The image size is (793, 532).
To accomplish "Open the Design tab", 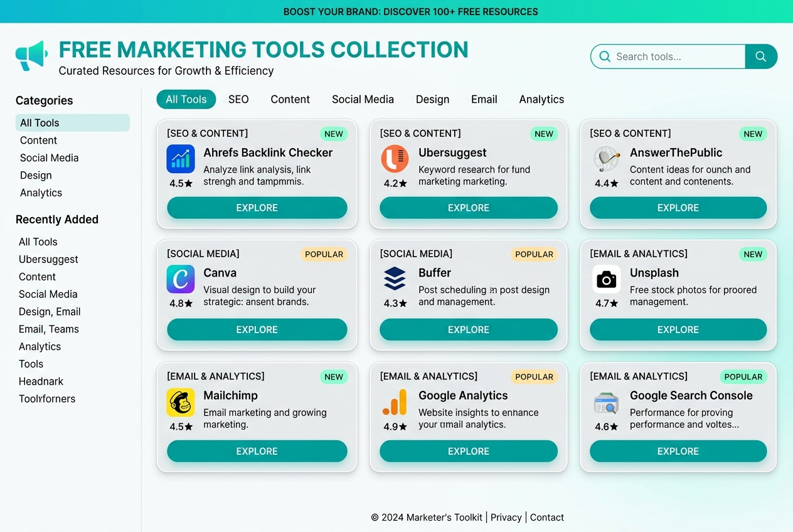I will click(x=432, y=99).
